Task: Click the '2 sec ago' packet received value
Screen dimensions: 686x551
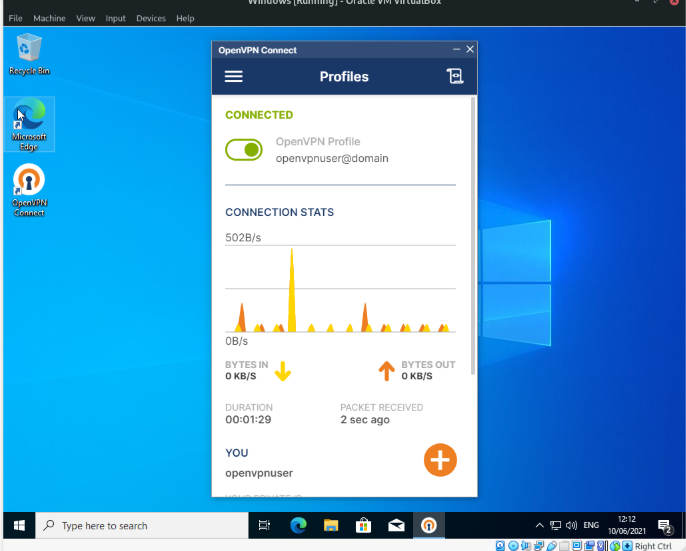Action: point(365,420)
